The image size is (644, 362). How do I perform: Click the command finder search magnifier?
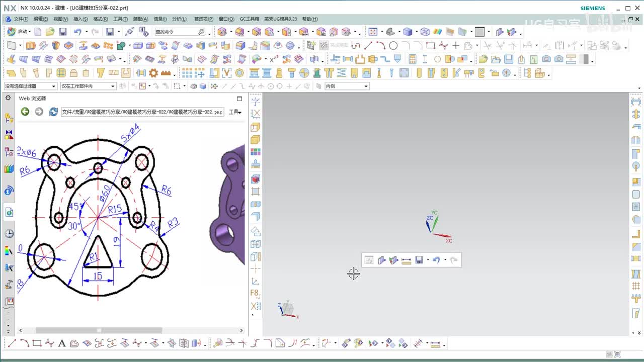201,32
